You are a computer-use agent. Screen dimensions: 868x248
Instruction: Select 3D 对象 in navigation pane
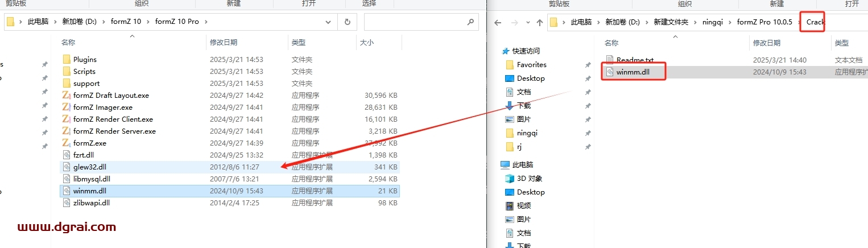[x=528, y=179]
